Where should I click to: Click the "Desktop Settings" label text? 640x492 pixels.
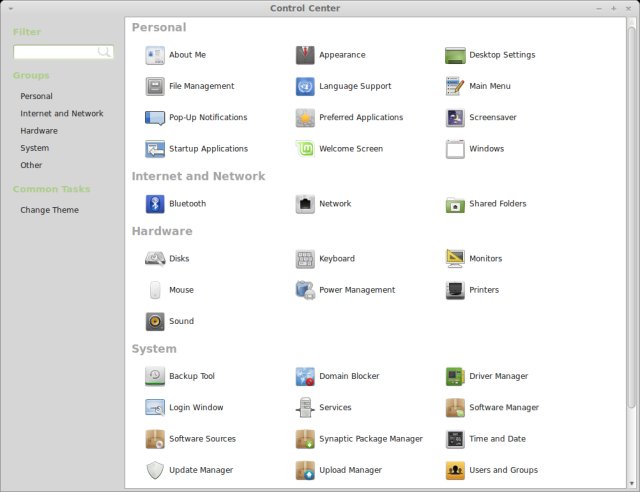(502, 55)
